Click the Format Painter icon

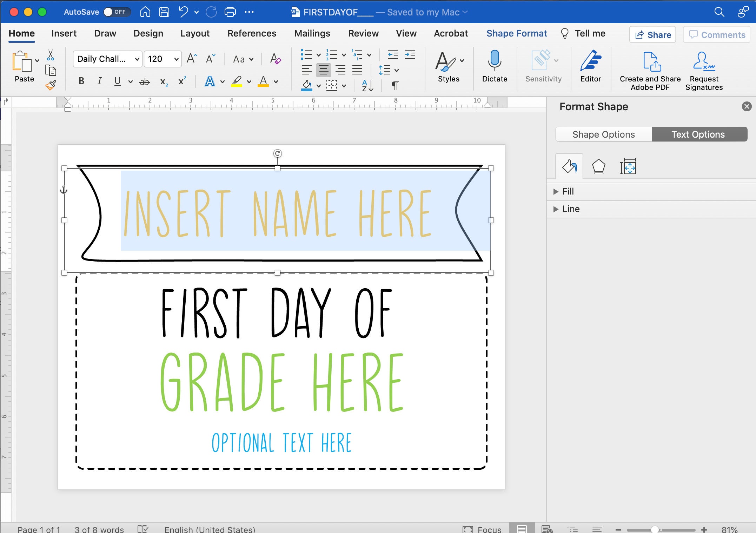click(x=51, y=85)
